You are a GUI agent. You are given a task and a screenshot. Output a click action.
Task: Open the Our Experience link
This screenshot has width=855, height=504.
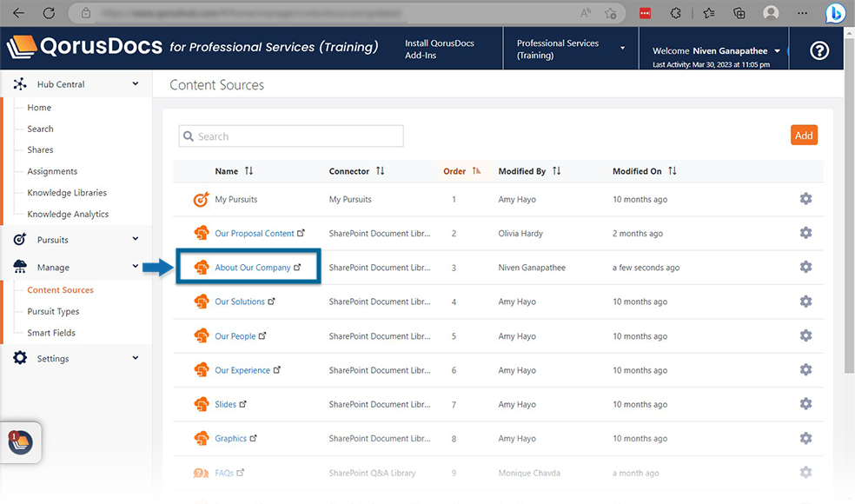pyautogui.click(x=242, y=370)
